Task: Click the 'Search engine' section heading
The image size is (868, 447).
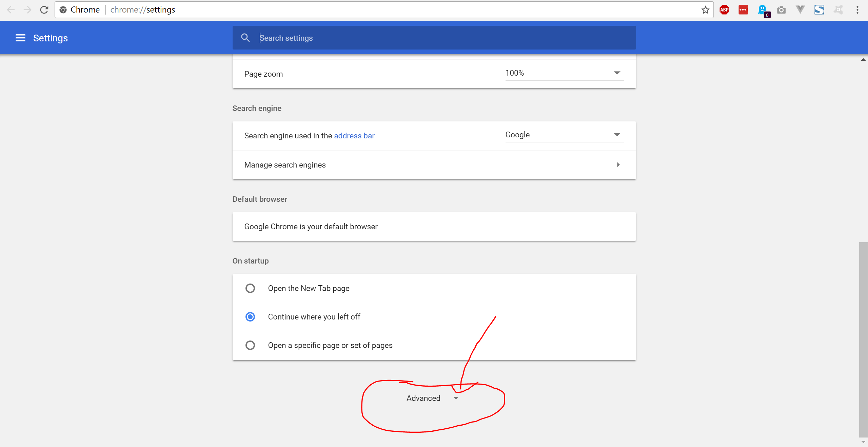Action: pyautogui.click(x=257, y=108)
